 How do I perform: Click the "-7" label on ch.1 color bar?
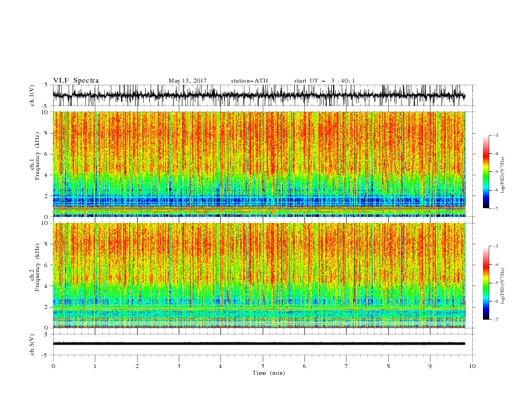(496, 208)
